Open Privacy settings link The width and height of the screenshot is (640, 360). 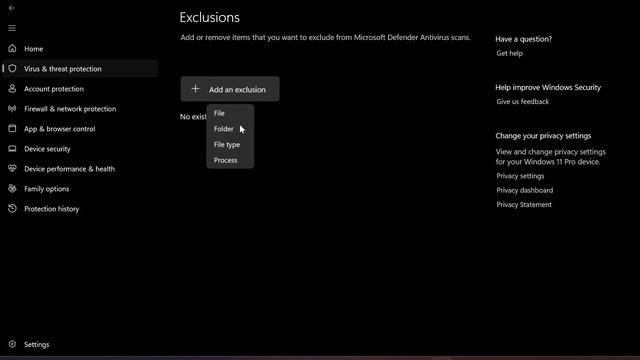click(x=520, y=176)
